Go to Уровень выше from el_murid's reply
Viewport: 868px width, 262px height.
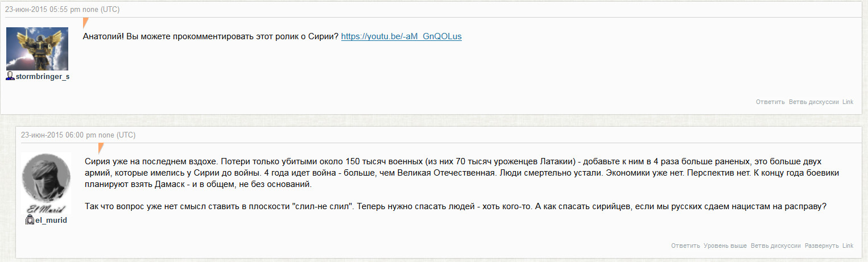725,246
